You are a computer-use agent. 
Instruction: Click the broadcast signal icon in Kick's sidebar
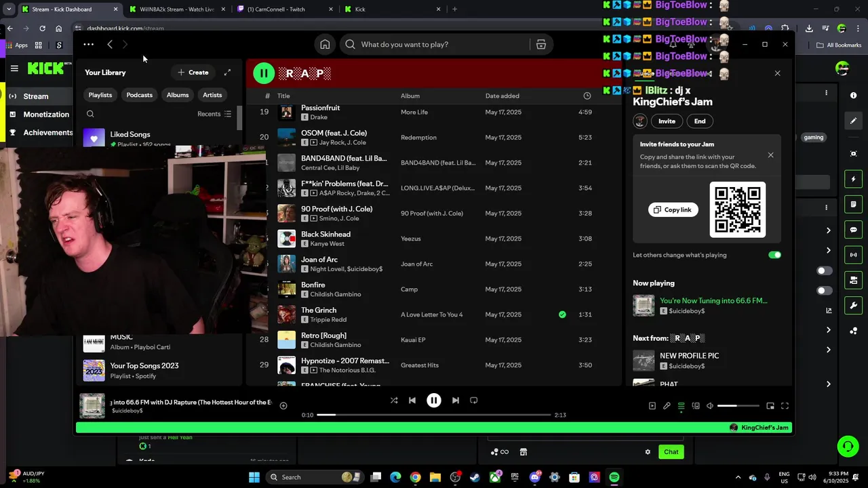point(854,255)
